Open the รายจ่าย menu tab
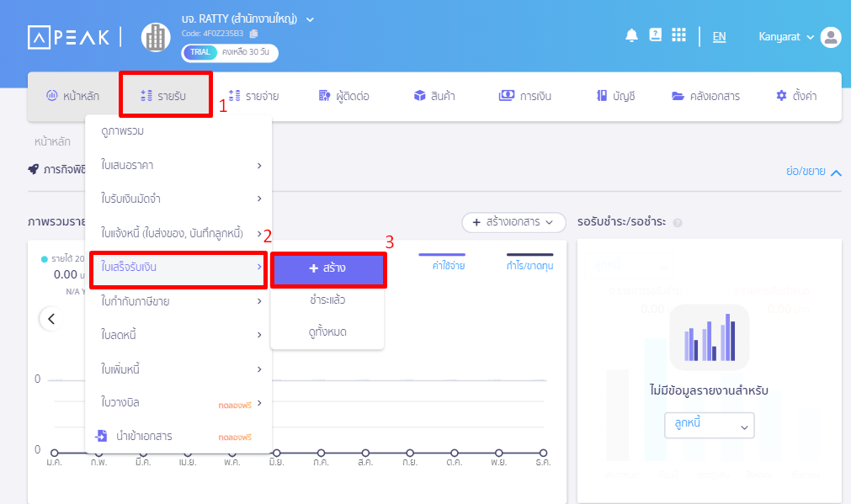This screenshot has height=504, width=851. pos(253,96)
